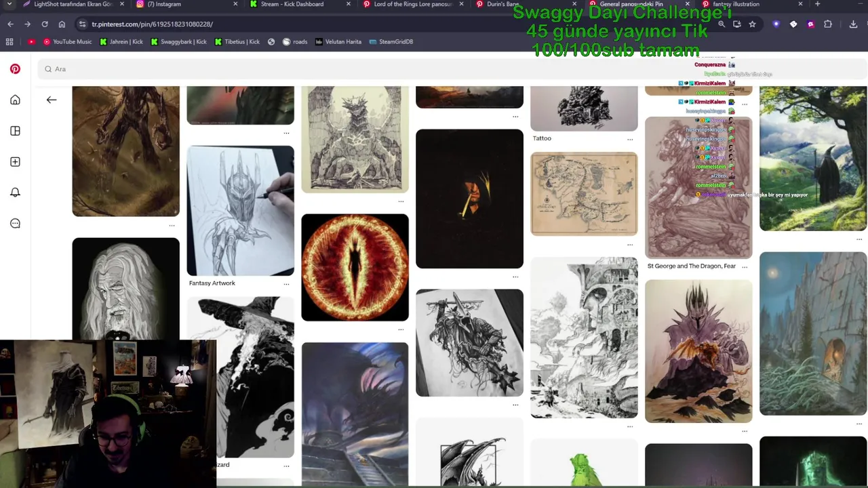The image size is (868, 488).
Task: Open the YouTube bookmark icon
Action: 31,41
